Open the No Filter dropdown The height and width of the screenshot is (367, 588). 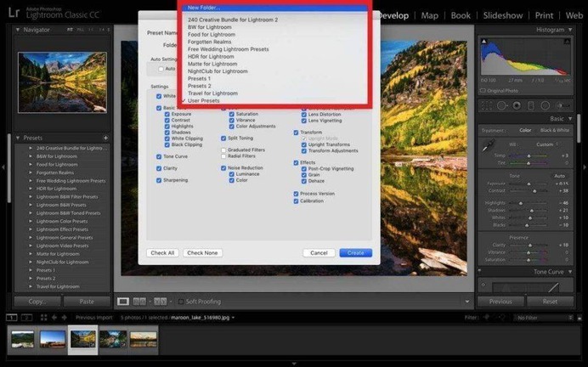(543, 318)
